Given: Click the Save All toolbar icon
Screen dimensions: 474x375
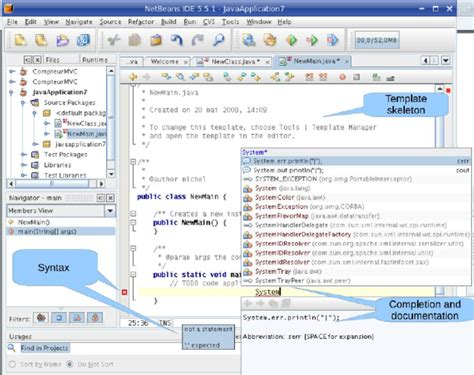Looking at the screenshot, I should (x=83, y=40).
